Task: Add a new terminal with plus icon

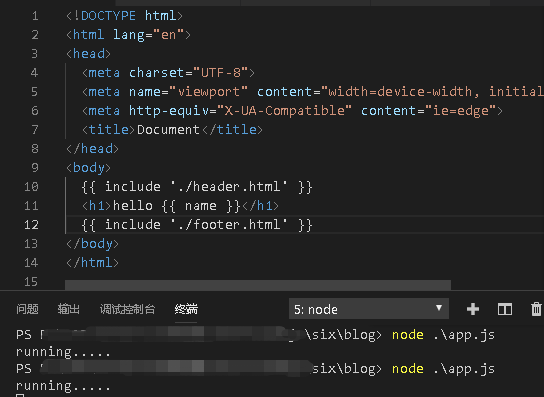Action: click(x=473, y=309)
